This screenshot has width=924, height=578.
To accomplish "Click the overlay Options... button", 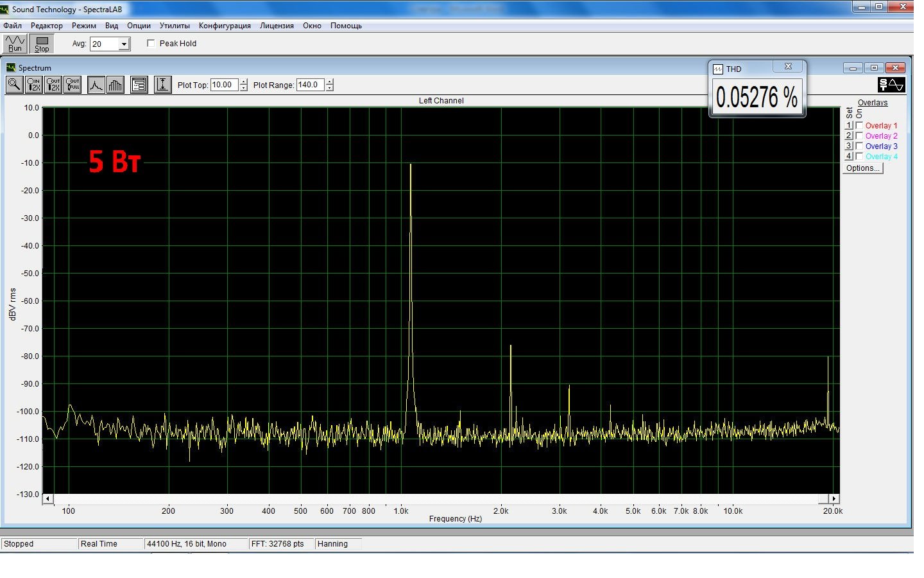I will (862, 168).
